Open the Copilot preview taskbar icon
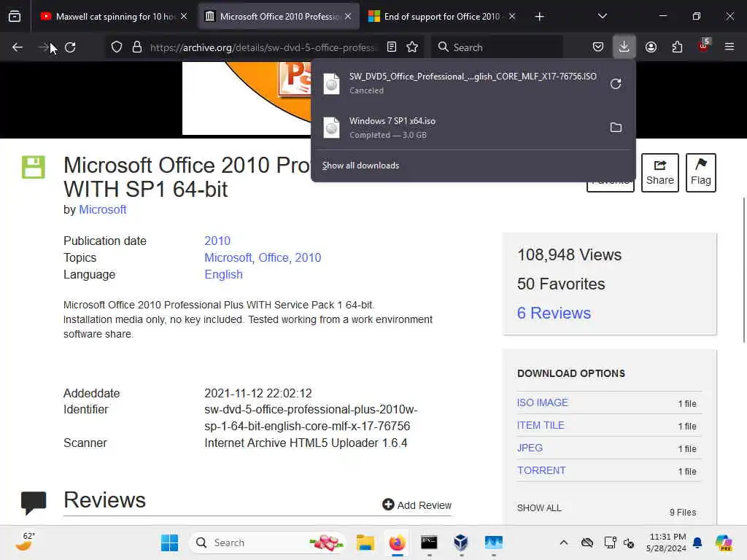The height and width of the screenshot is (560, 747). (724, 542)
